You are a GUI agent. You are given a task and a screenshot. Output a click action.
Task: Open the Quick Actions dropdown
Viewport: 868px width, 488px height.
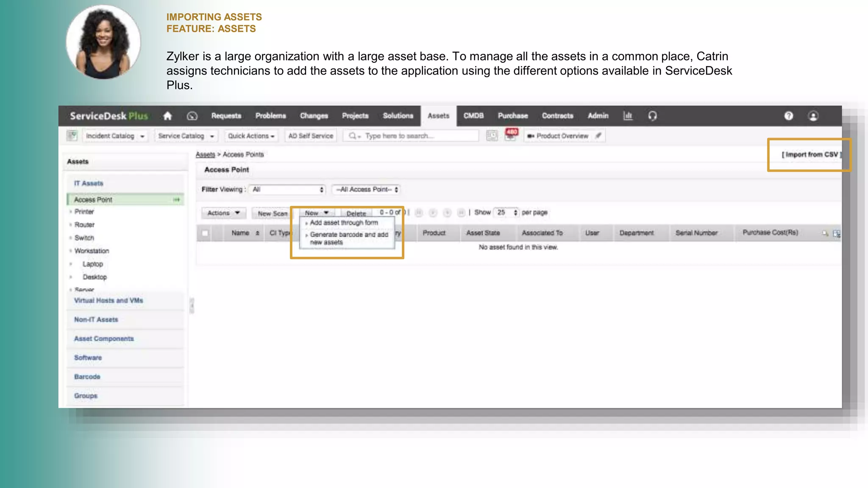click(x=251, y=136)
